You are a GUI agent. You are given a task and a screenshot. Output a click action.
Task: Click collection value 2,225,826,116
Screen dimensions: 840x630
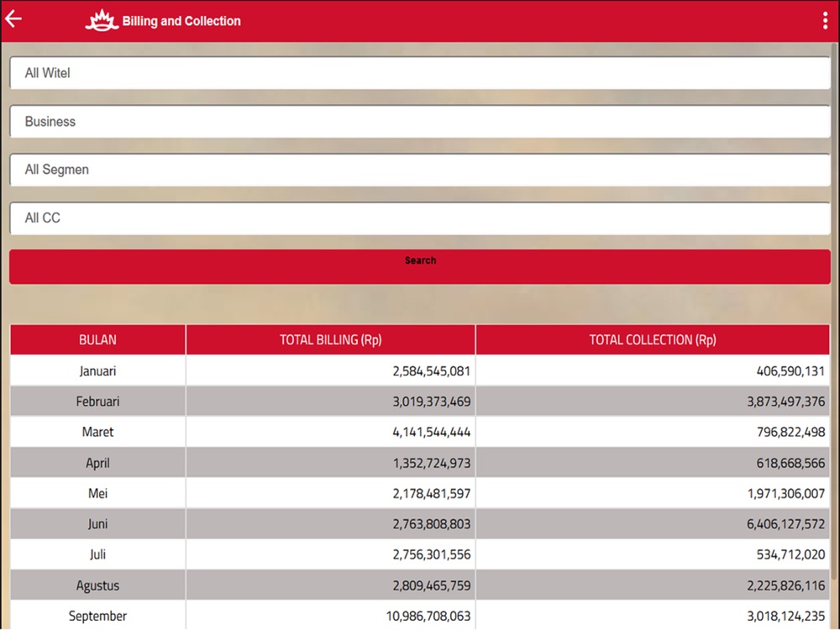click(x=786, y=585)
